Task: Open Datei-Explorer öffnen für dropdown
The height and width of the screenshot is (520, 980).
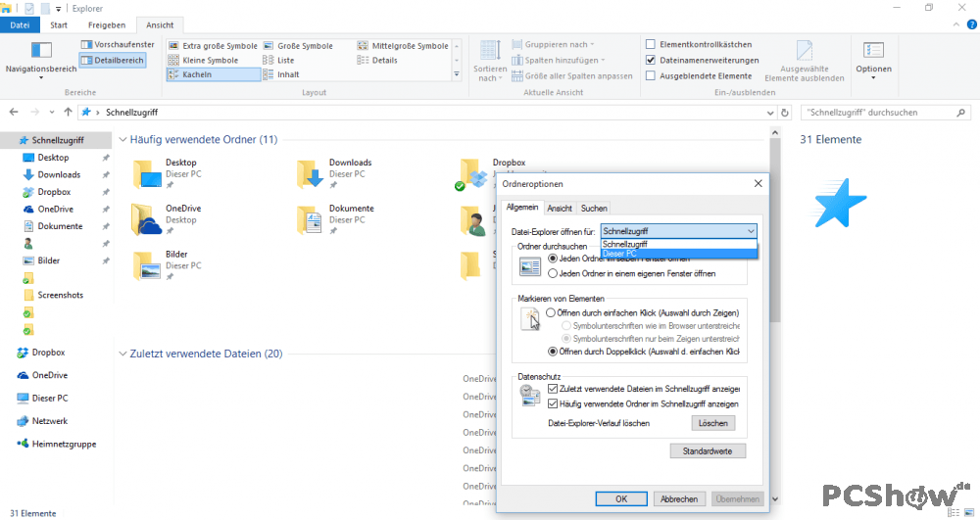Action: click(x=679, y=231)
